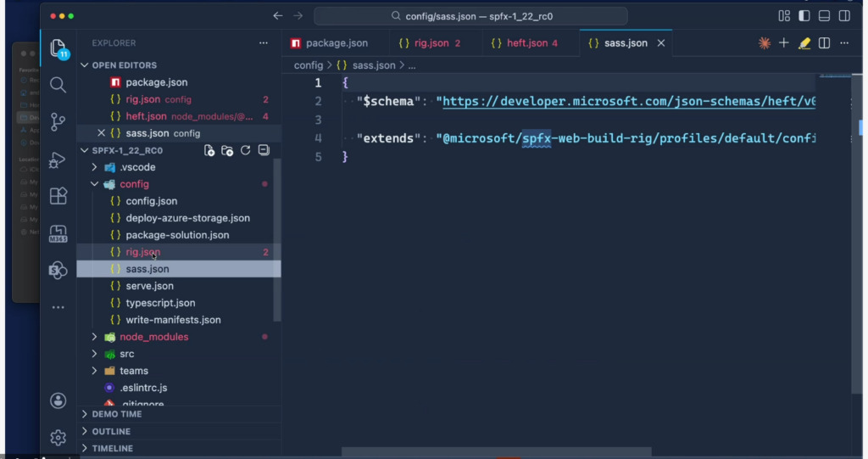Expand the OUTLINE section

point(111,431)
